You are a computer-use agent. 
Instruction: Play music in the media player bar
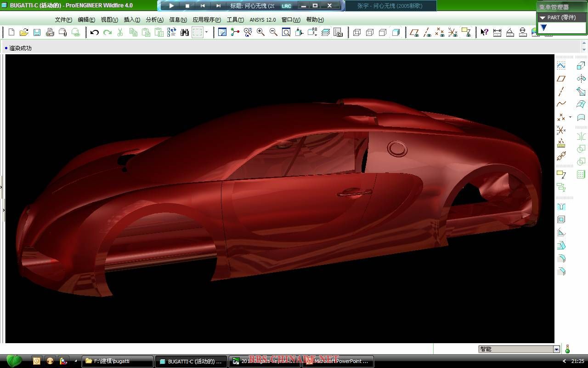click(x=171, y=6)
